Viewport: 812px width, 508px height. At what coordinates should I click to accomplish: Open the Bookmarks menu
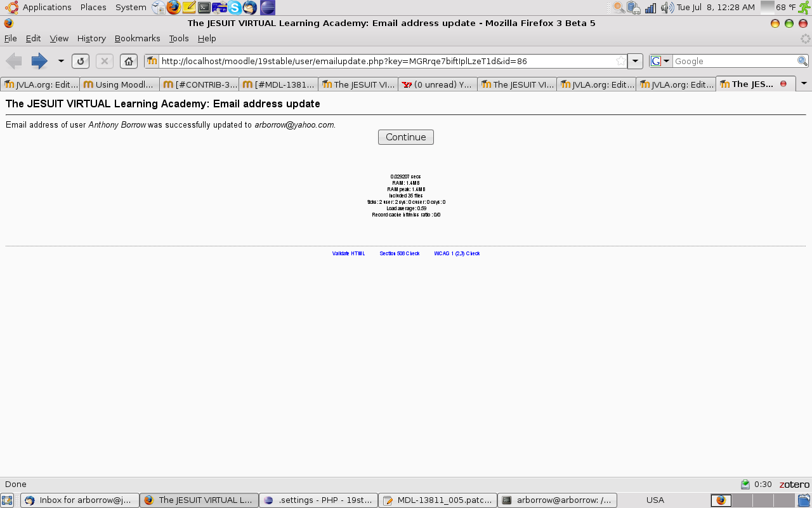click(x=138, y=38)
